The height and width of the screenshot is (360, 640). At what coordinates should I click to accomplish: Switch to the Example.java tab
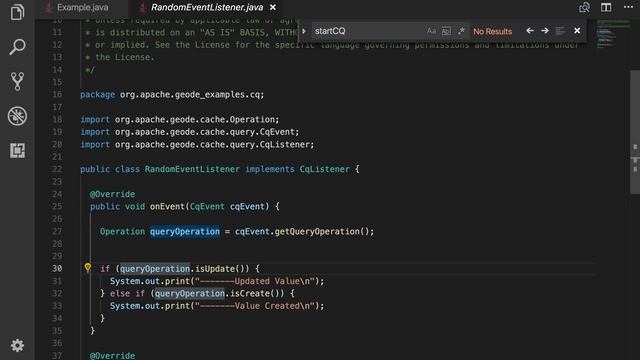pos(82,7)
